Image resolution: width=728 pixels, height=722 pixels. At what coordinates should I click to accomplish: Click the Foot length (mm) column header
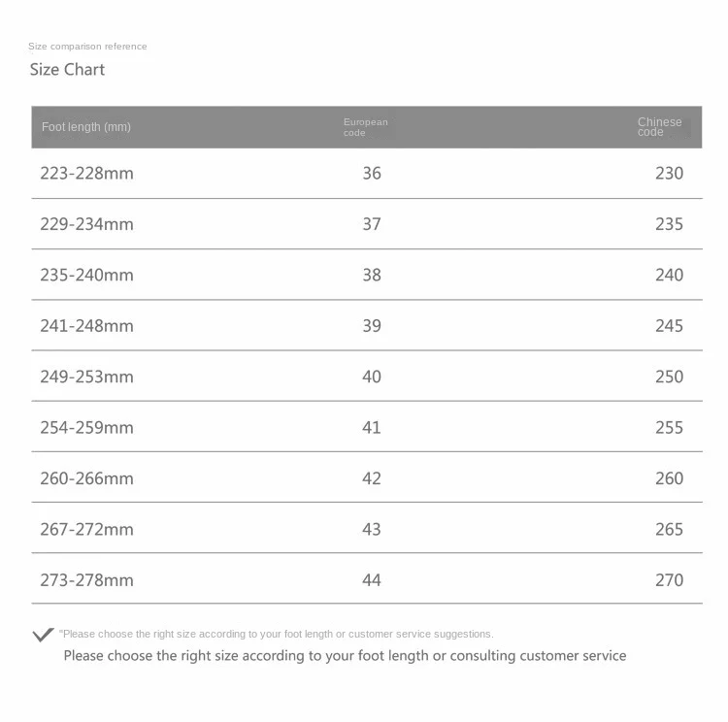point(86,127)
